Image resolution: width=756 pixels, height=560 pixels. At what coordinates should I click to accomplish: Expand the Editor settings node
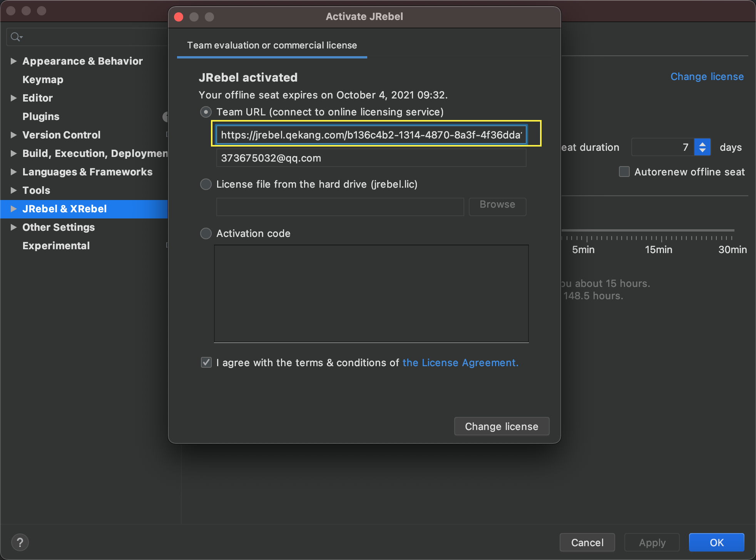pyautogui.click(x=13, y=98)
